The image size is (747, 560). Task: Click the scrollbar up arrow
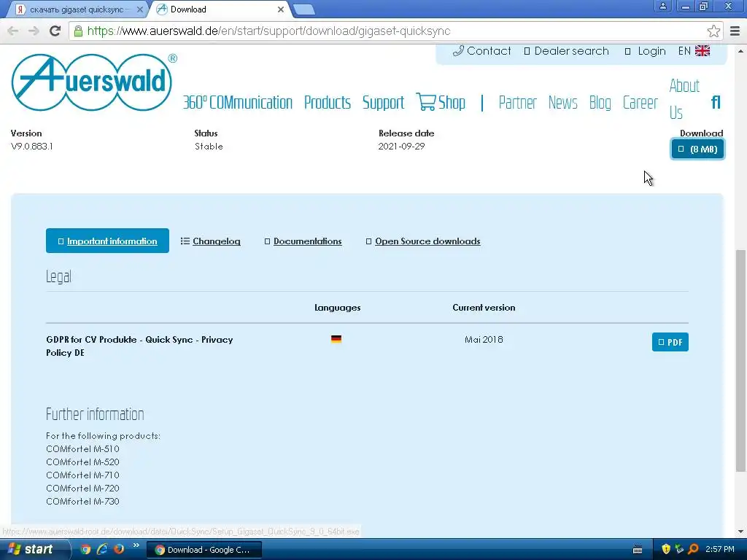coord(740,50)
